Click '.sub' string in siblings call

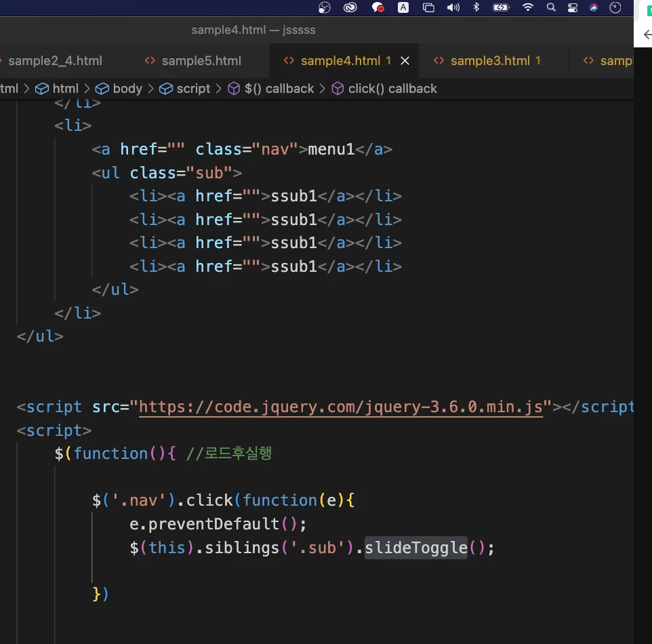click(318, 548)
